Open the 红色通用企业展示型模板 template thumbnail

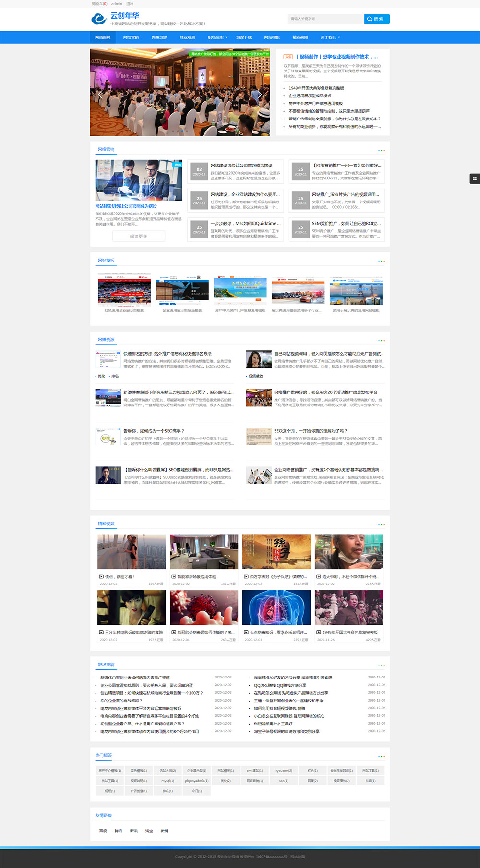[x=124, y=291]
